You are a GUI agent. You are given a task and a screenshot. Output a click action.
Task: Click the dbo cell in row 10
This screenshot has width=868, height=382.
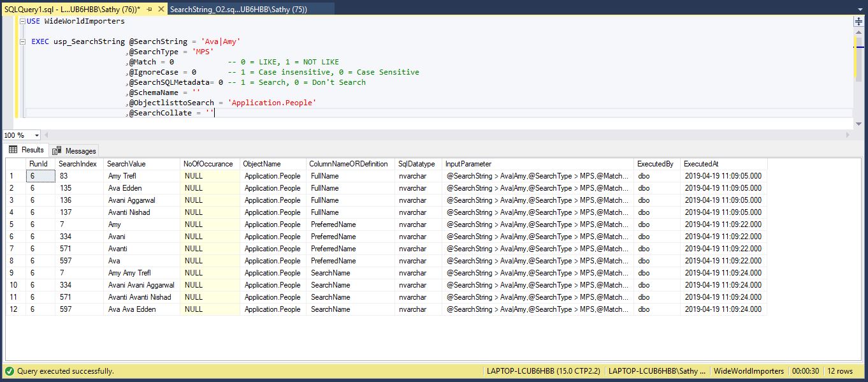click(657, 285)
